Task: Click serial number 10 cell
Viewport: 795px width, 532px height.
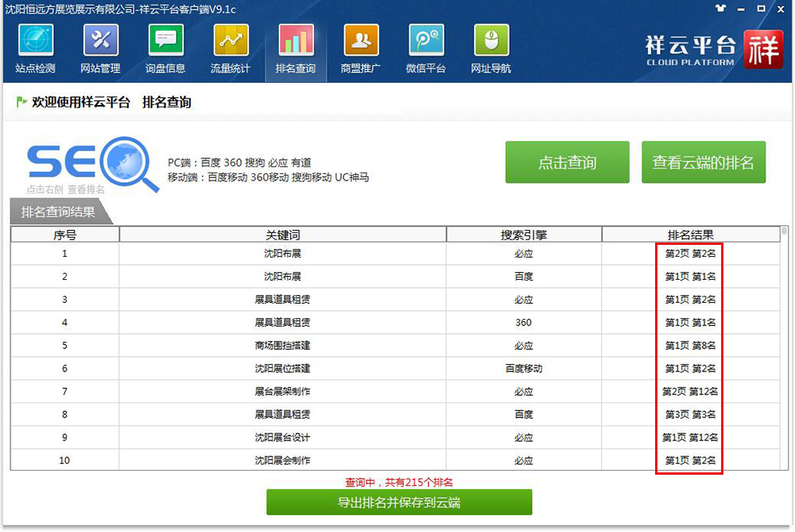Action: (65, 460)
